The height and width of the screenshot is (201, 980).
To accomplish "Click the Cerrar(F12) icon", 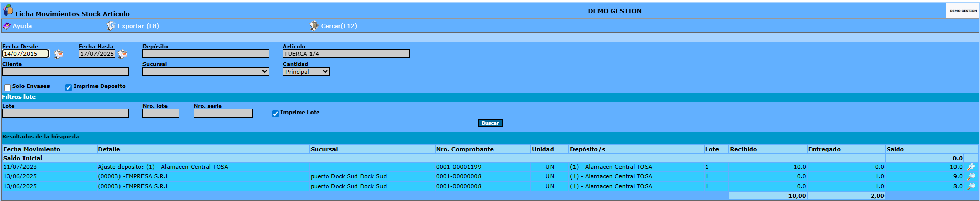I will click(x=314, y=26).
